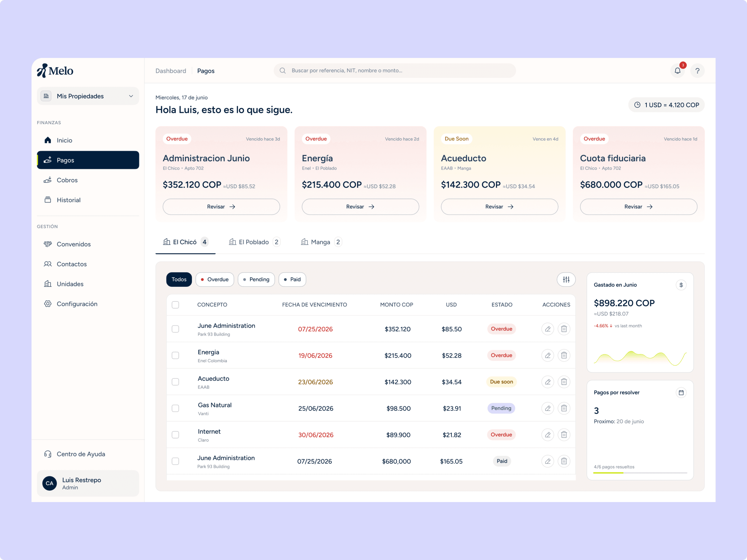Open Pagos in the sidebar

pyautogui.click(x=88, y=160)
